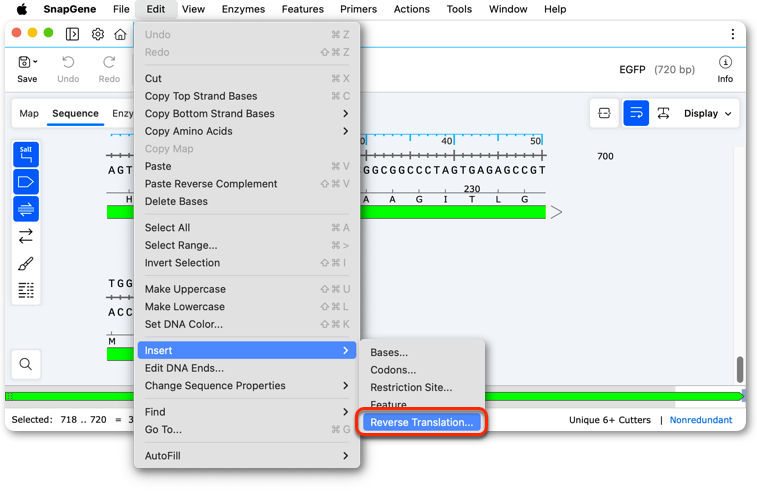Screen dimensions: 757x501
Task: Click the vertical scrollbar thumb
Action: 740,369
